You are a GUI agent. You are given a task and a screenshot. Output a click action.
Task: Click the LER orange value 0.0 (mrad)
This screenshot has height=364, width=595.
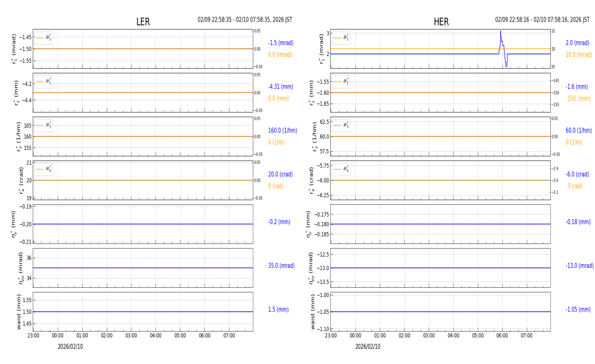point(280,55)
